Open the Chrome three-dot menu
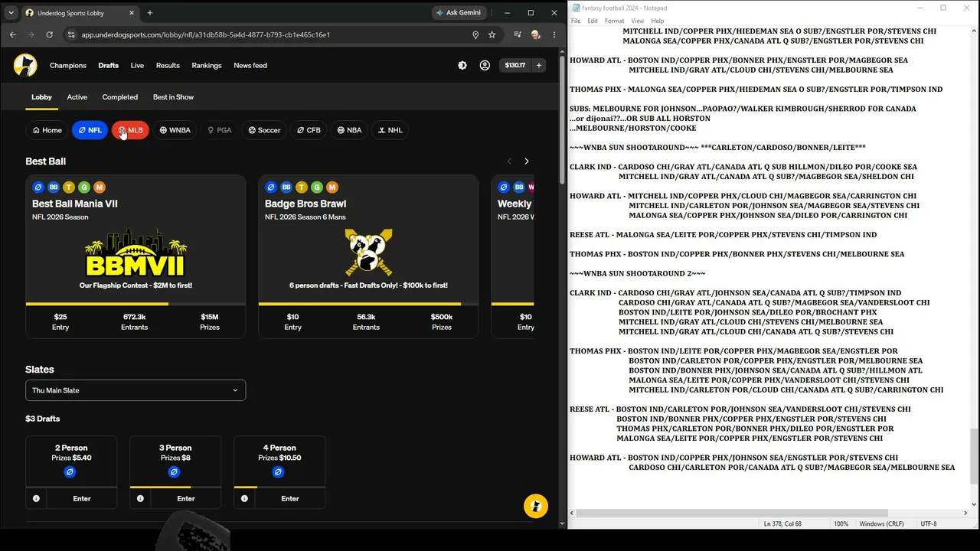 point(554,34)
